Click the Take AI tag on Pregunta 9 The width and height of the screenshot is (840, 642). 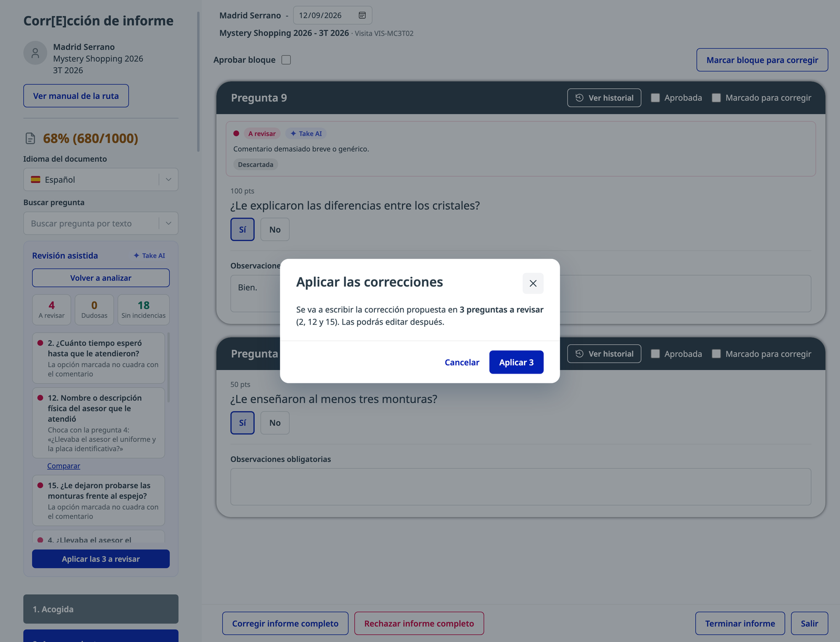click(x=306, y=133)
